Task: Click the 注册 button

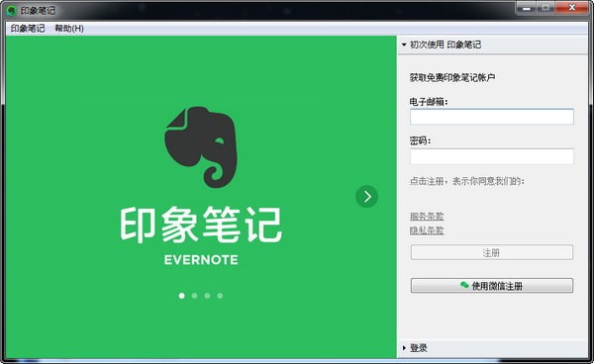Action: pyautogui.click(x=492, y=252)
